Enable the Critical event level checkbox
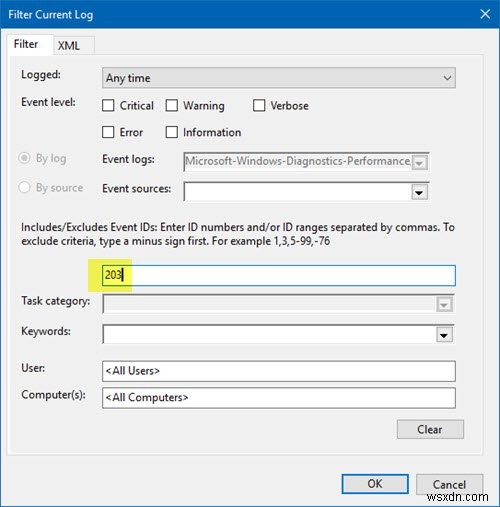 108,106
